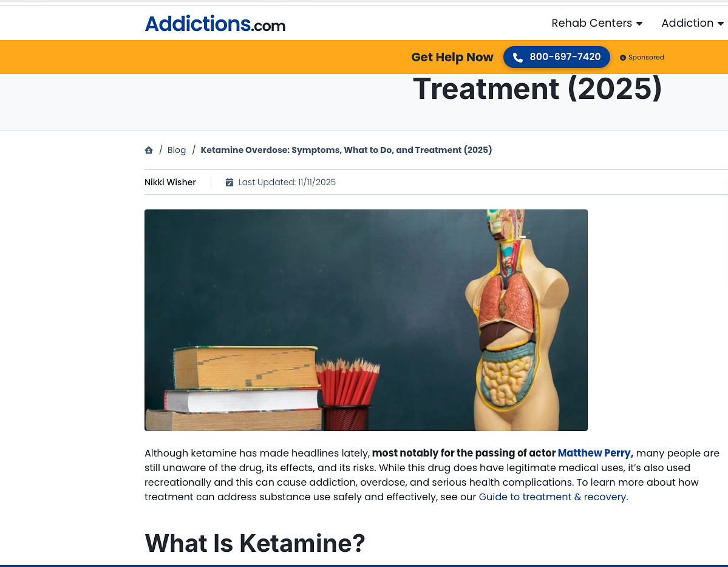The width and height of the screenshot is (728, 567).
Task: Click the Last Updated date text
Action: tap(287, 182)
